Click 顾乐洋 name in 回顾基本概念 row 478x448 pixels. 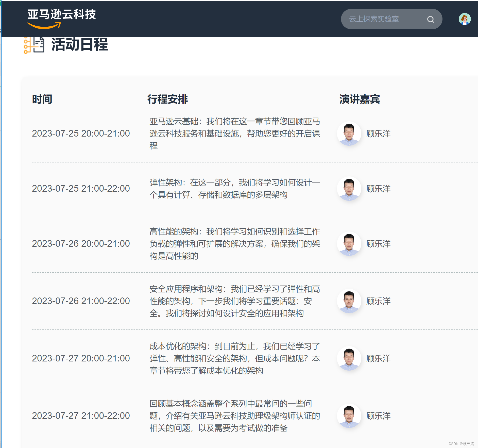(x=378, y=416)
